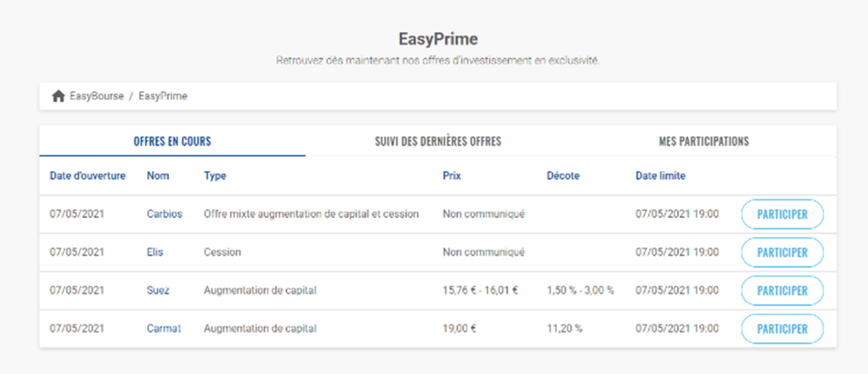Click EasyPrime breadcrumb item
The height and width of the screenshot is (374, 868).
[x=163, y=96]
